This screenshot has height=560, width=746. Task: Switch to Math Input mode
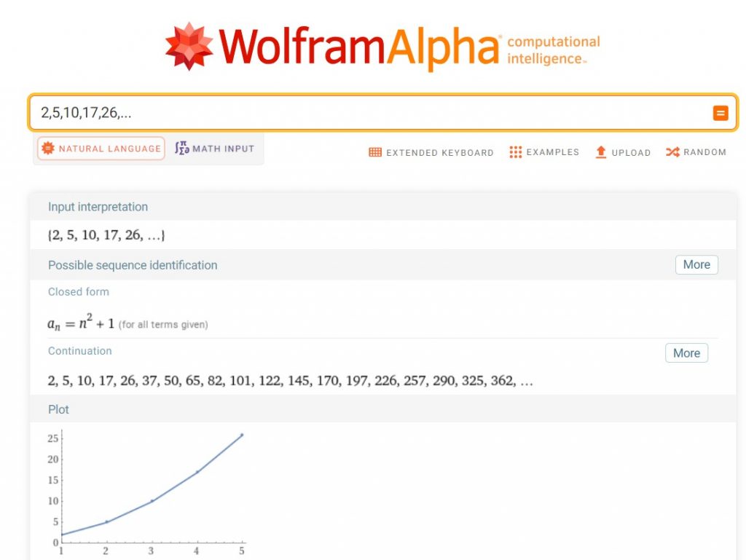[215, 149]
